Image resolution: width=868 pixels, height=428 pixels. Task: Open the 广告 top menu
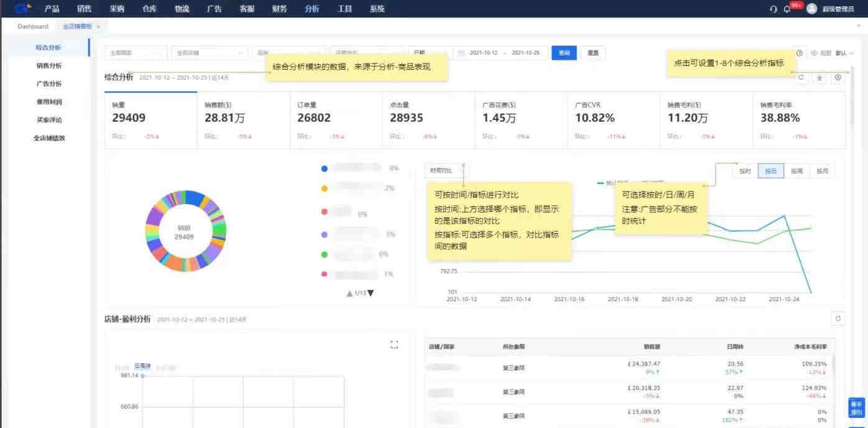214,9
